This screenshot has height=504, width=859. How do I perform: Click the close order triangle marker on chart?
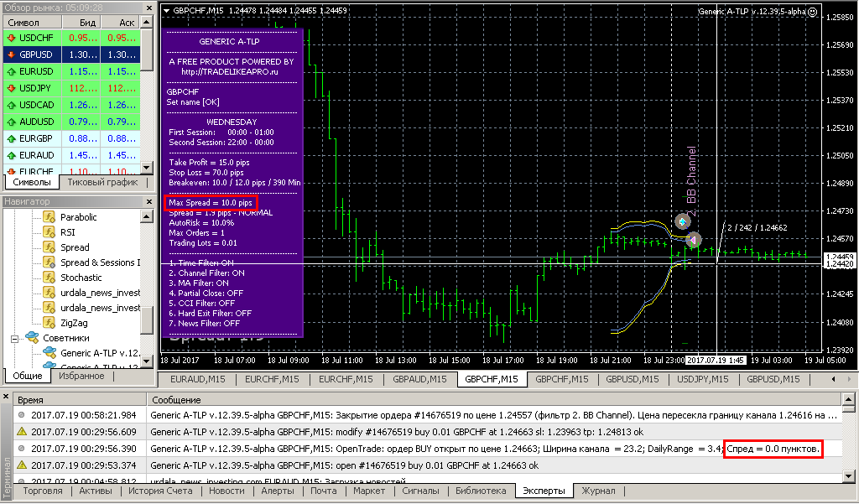[693, 240]
